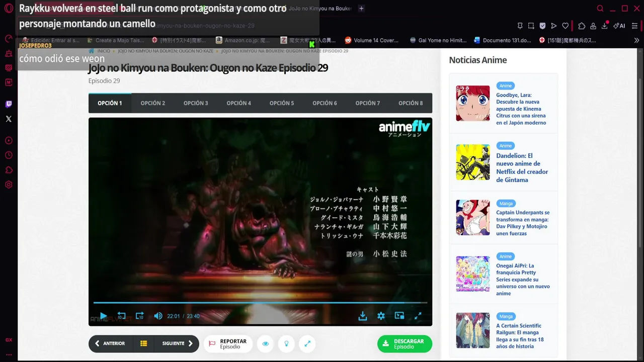
Task: Open the video player settings gear
Action: 381,316
